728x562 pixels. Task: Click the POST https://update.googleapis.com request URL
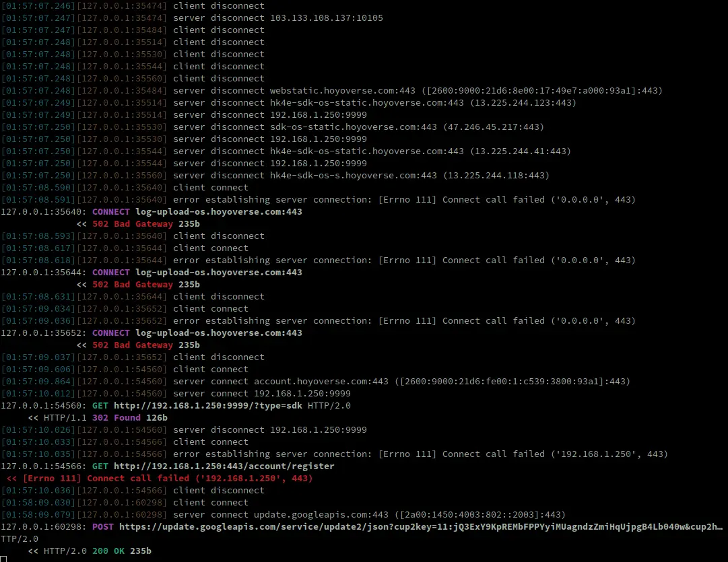421,527
